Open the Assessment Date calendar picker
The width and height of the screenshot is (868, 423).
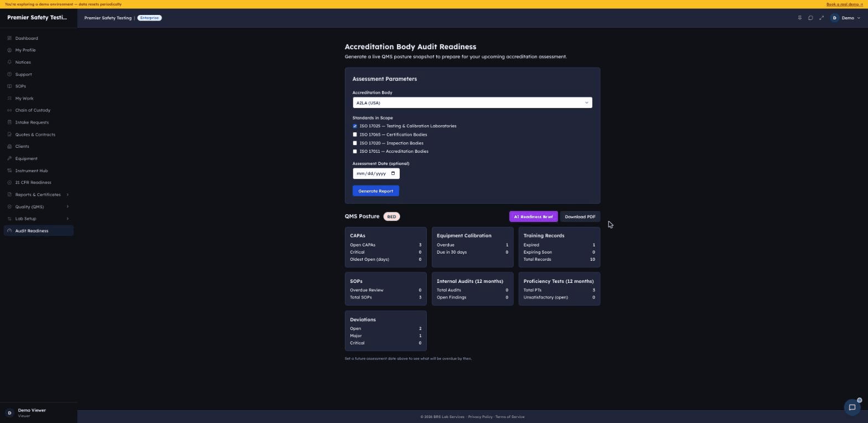click(x=393, y=173)
